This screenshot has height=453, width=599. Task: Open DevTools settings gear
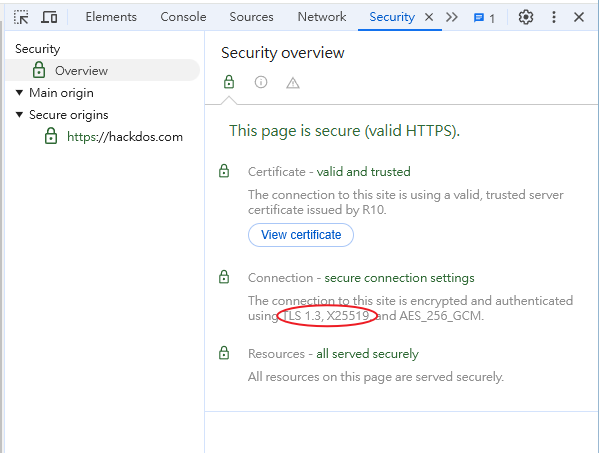pos(526,17)
